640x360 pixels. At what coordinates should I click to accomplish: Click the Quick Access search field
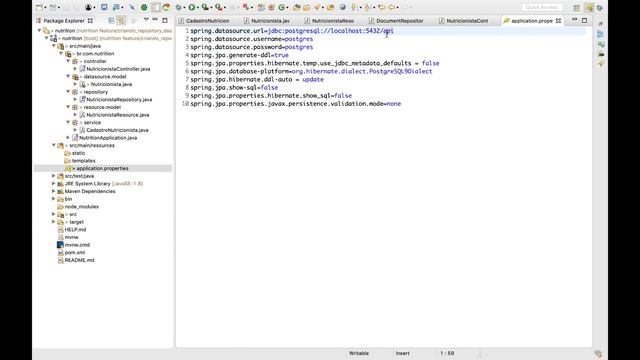point(542,7)
